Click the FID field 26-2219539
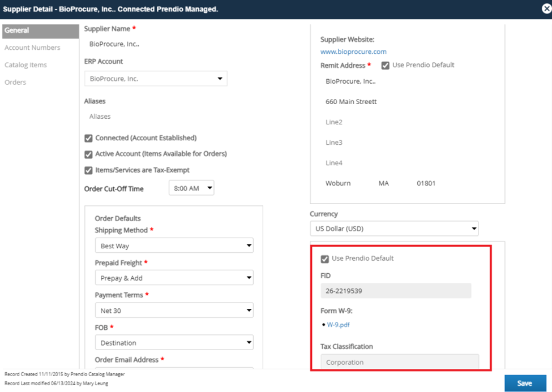The image size is (552, 392). click(396, 291)
